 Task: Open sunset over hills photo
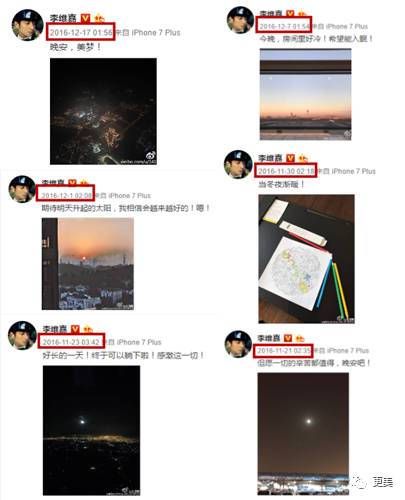[x=88, y=264]
